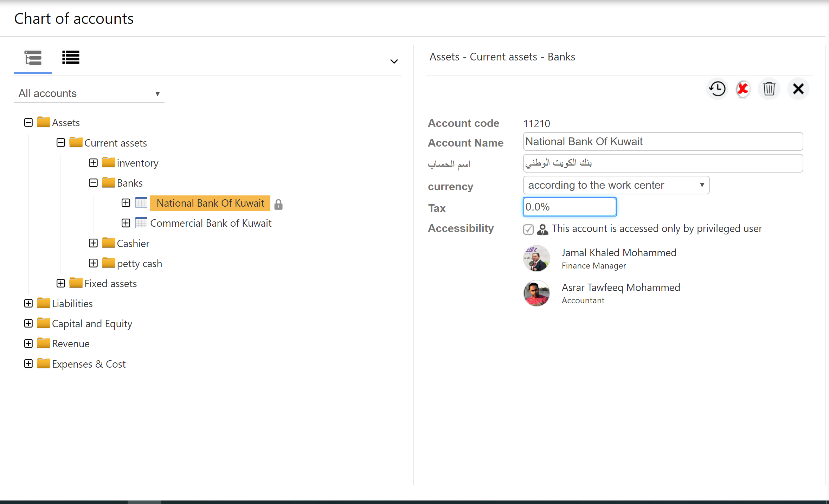This screenshot has width=829, height=504.
Task: Click National Bank Of Kuwait ledger icon
Action: [x=141, y=203]
